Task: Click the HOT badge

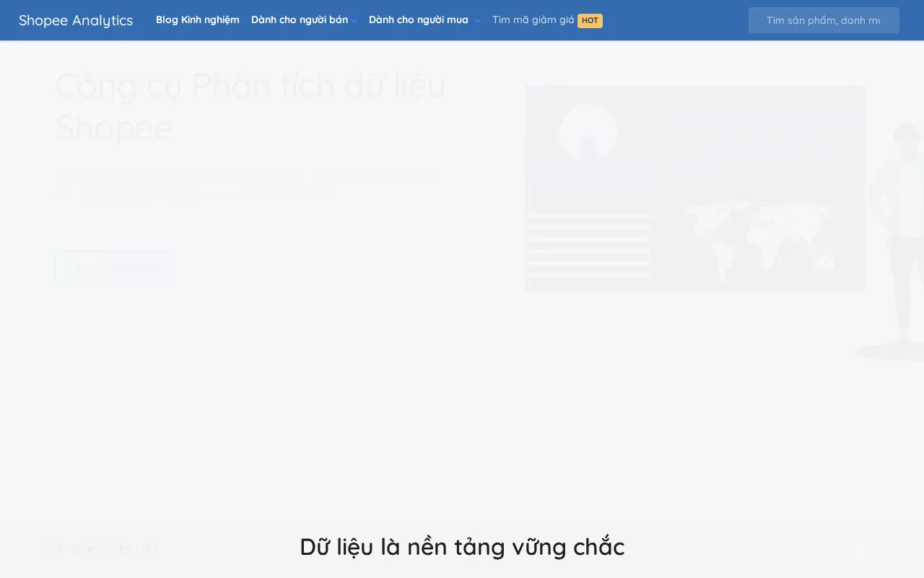Action: [590, 20]
